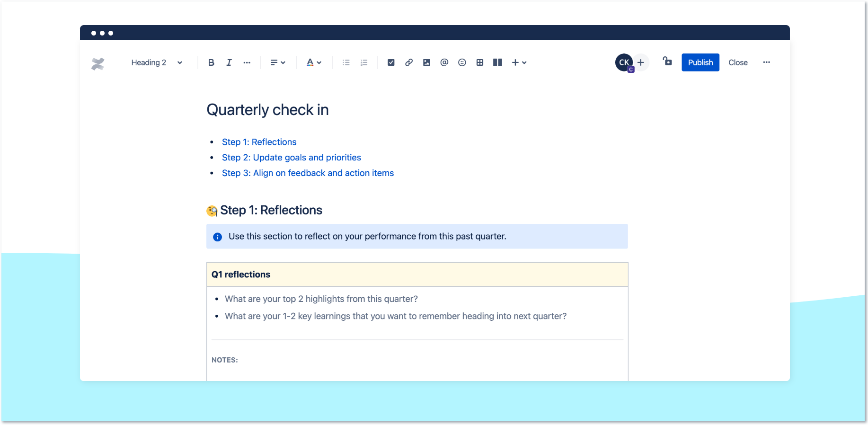
Task: Select the Q1 reflections table header cell
Action: (417, 274)
